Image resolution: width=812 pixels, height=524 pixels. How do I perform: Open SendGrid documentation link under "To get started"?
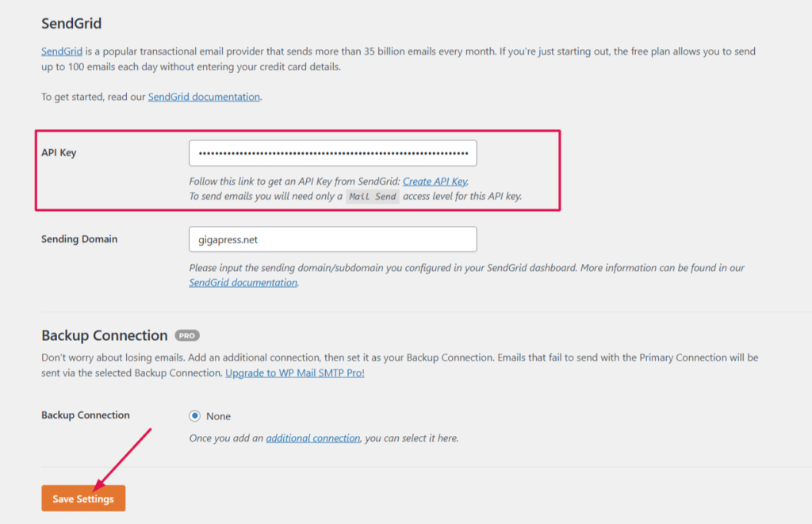(x=204, y=97)
